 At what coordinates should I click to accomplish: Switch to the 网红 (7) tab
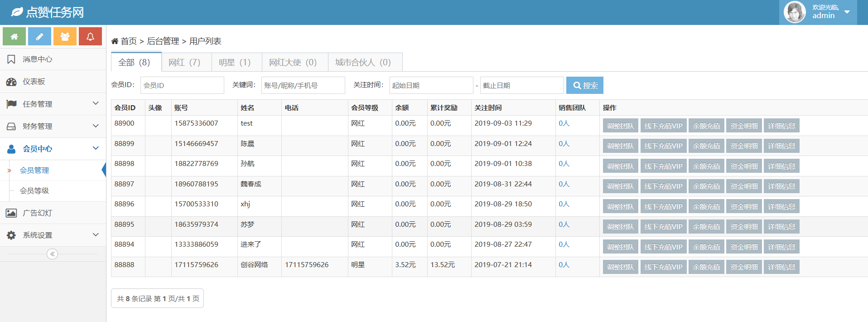click(x=184, y=63)
